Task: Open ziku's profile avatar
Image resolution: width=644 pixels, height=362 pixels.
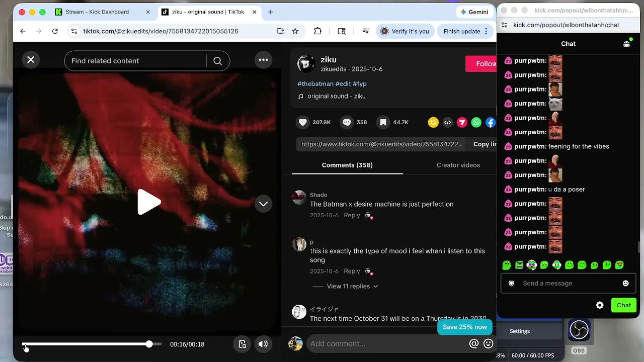Action: pos(306,64)
